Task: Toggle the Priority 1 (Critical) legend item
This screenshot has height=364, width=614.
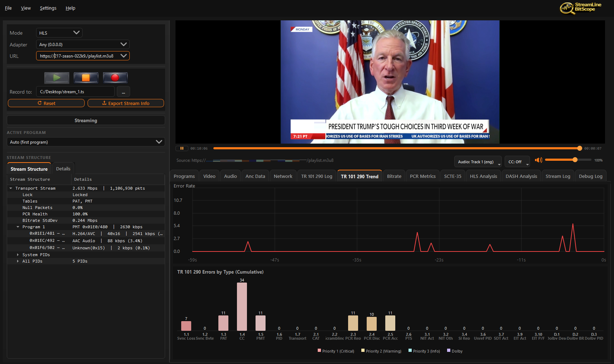Action: (x=336, y=351)
